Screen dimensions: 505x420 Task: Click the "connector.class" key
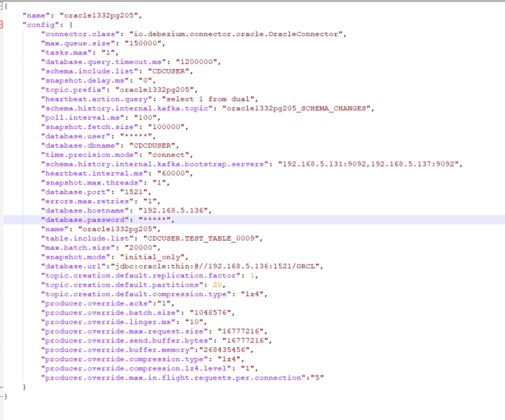(x=80, y=34)
